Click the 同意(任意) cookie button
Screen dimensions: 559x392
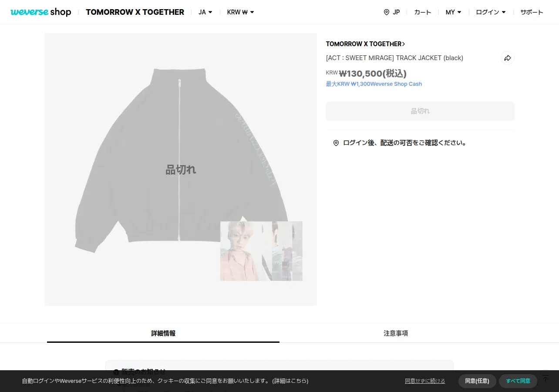[x=477, y=381]
